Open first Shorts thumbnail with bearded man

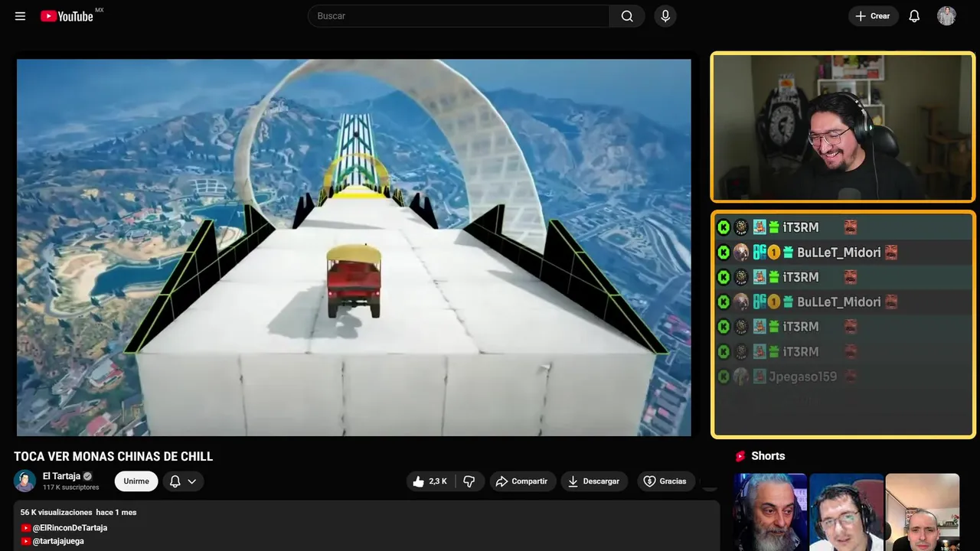[x=770, y=512]
